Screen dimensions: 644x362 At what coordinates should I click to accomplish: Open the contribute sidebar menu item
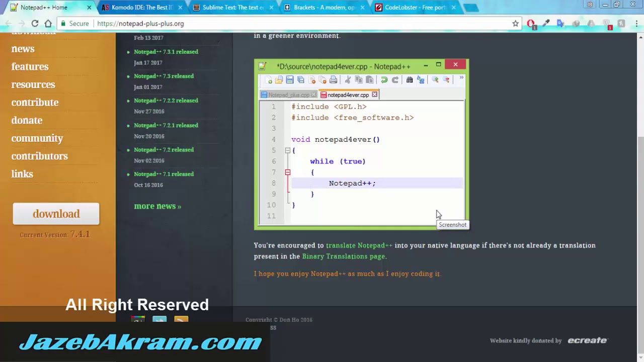tap(35, 102)
